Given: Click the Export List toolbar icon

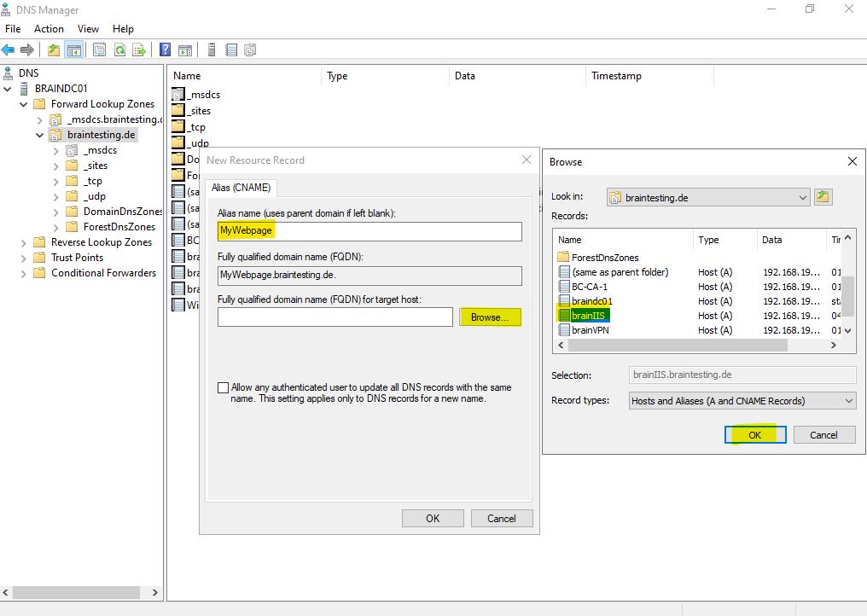Looking at the screenshot, I should [139, 50].
